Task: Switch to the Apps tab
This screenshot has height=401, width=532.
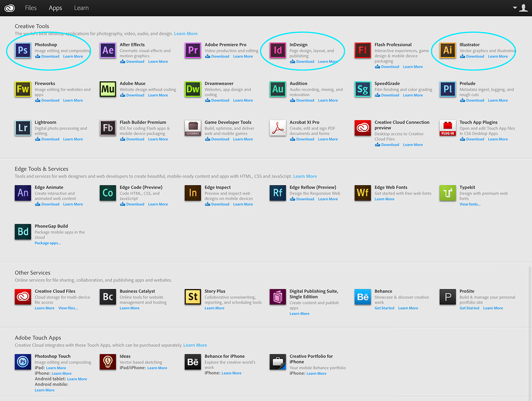Action: tap(55, 8)
